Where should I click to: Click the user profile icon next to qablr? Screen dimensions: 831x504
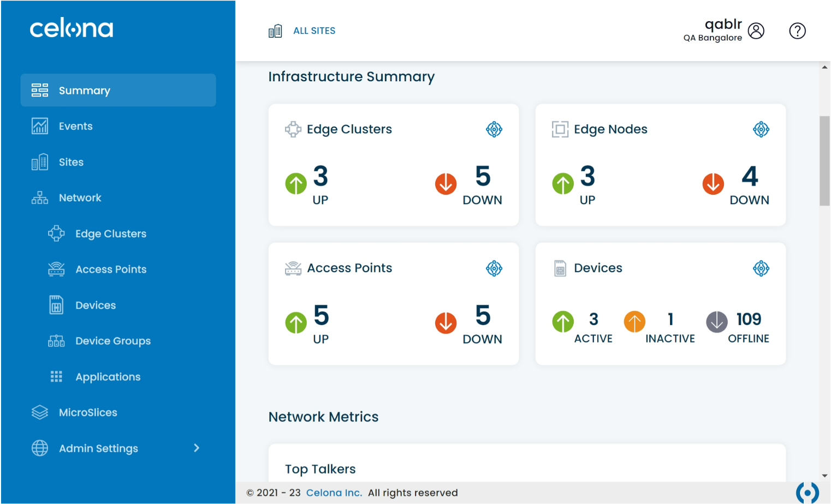(756, 31)
